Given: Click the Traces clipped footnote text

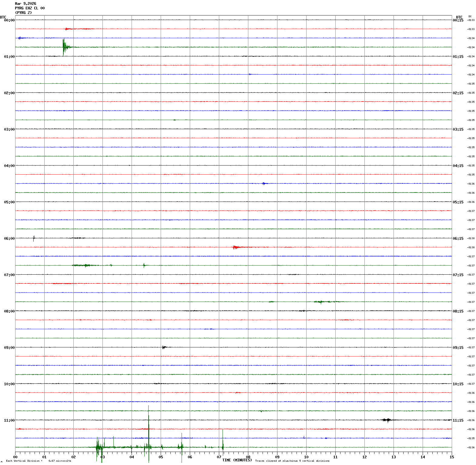Looking at the screenshot, I should (x=292, y=461).
